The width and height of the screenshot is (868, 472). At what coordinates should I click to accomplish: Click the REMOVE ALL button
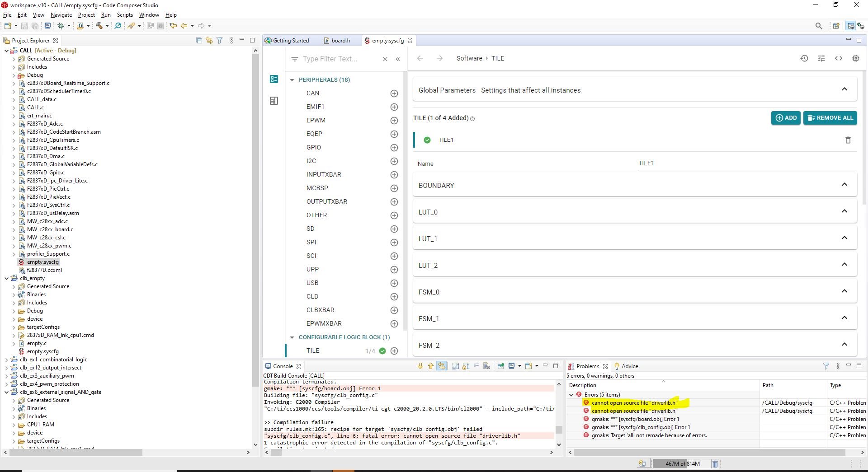point(830,118)
